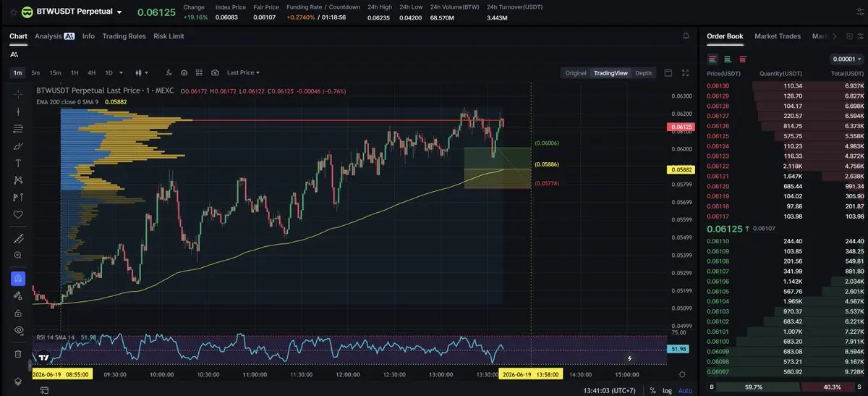
Task: Select the 15m timeframe
Action: coord(55,72)
